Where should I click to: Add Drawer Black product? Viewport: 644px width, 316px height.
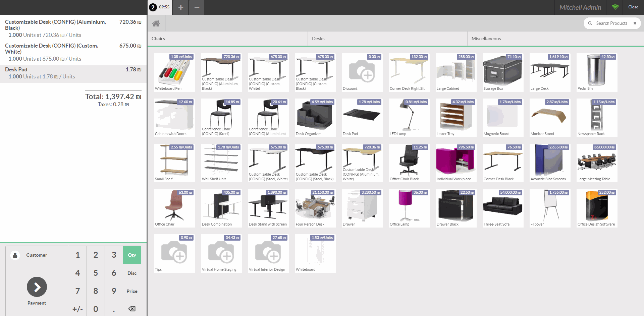click(x=456, y=208)
